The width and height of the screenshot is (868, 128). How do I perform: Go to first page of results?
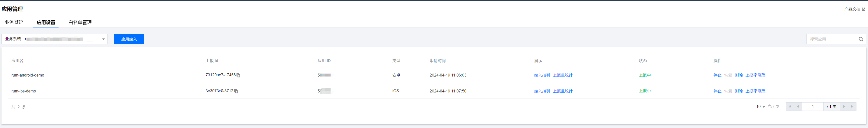(x=790, y=106)
